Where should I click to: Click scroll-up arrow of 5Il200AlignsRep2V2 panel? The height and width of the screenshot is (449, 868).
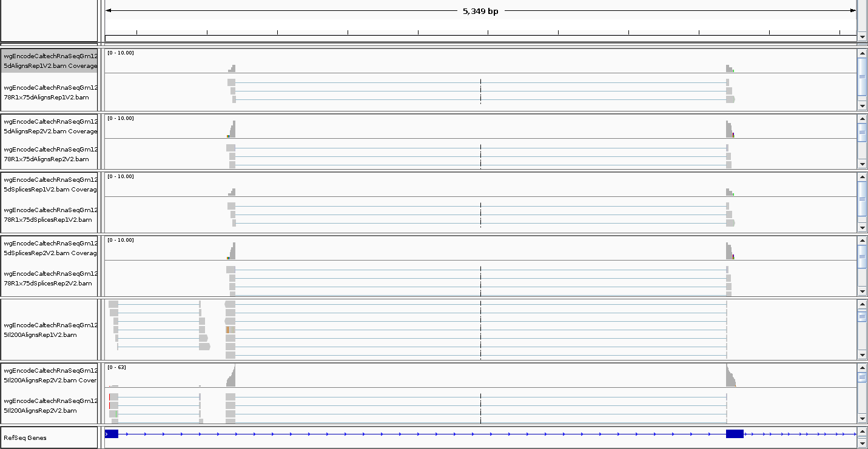[862, 368]
